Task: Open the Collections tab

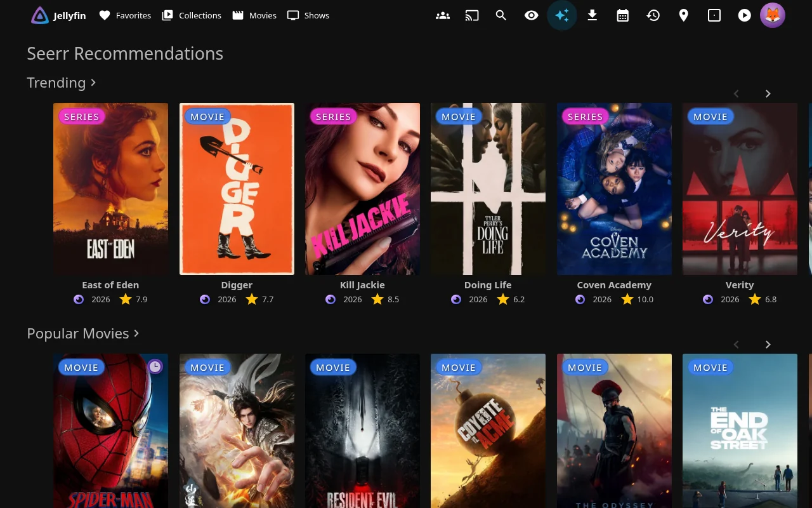Action: click(192, 15)
